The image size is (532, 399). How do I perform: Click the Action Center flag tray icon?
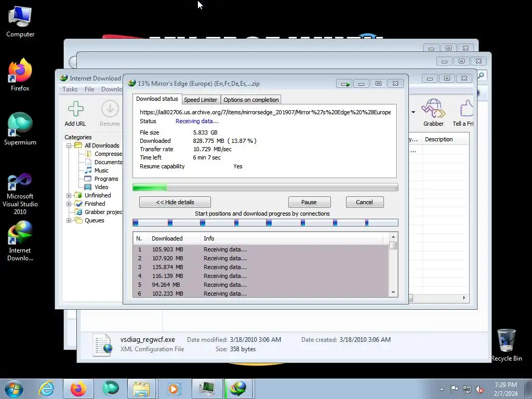[454, 389]
